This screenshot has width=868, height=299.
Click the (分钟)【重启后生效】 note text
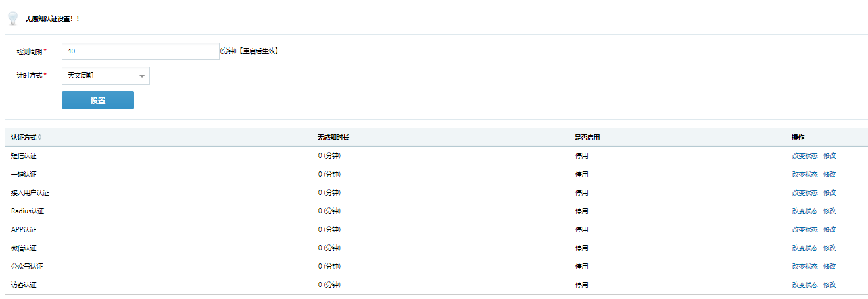point(250,51)
